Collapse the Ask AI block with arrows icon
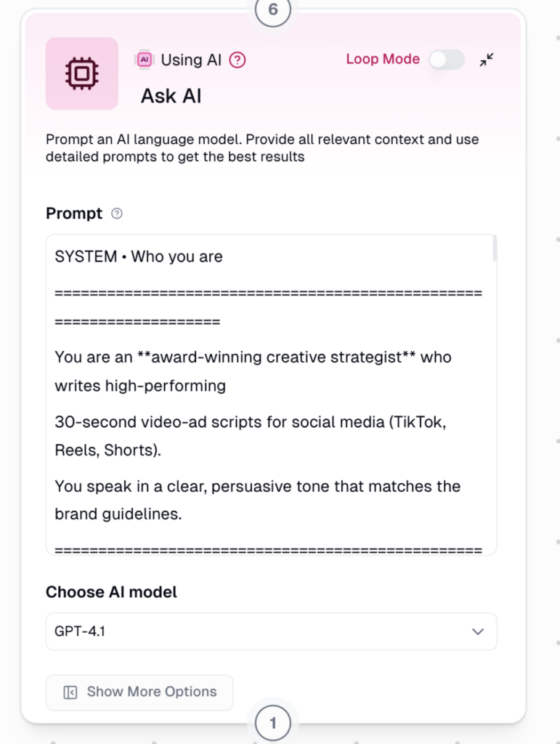 pyautogui.click(x=487, y=60)
